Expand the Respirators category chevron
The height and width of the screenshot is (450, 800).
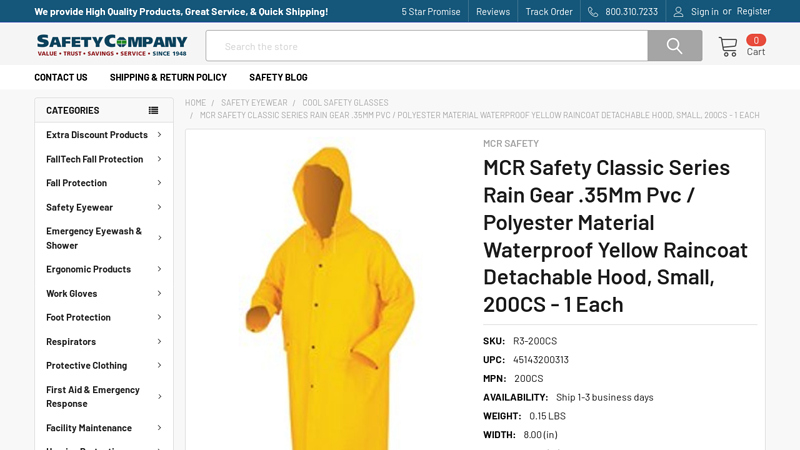point(159,341)
